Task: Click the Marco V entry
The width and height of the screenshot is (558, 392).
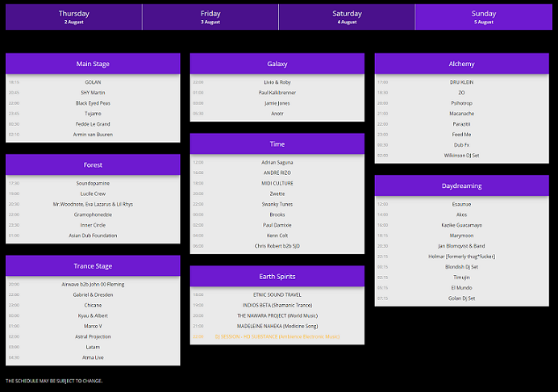Action: pyautogui.click(x=93, y=326)
